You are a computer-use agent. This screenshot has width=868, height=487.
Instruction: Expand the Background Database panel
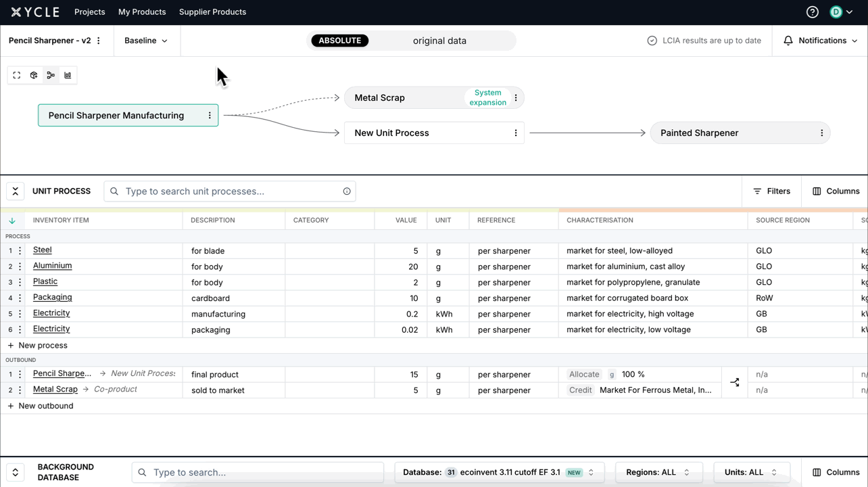pyautogui.click(x=16, y=472)
